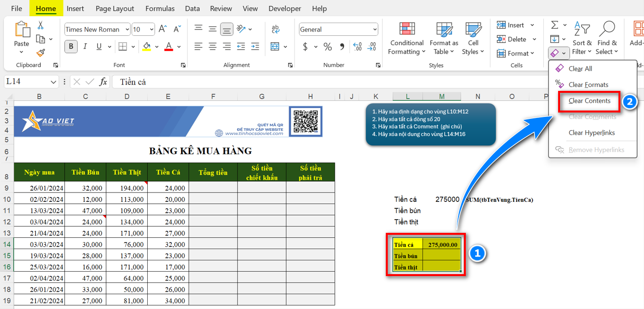The width and height of the screenshot is (644, 309).
Task: Click the Wrap Text icon
Action: [x=276, y=29]
